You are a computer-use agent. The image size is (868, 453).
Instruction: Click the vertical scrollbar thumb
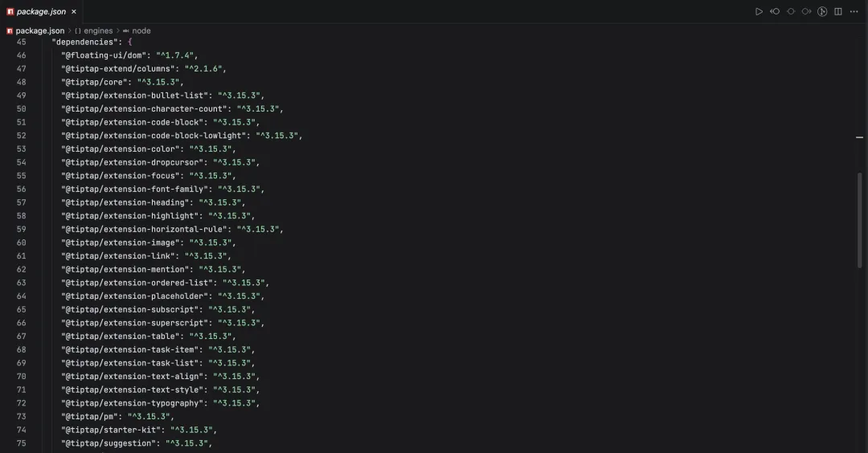pyautogui.click(x=860, y=220)
